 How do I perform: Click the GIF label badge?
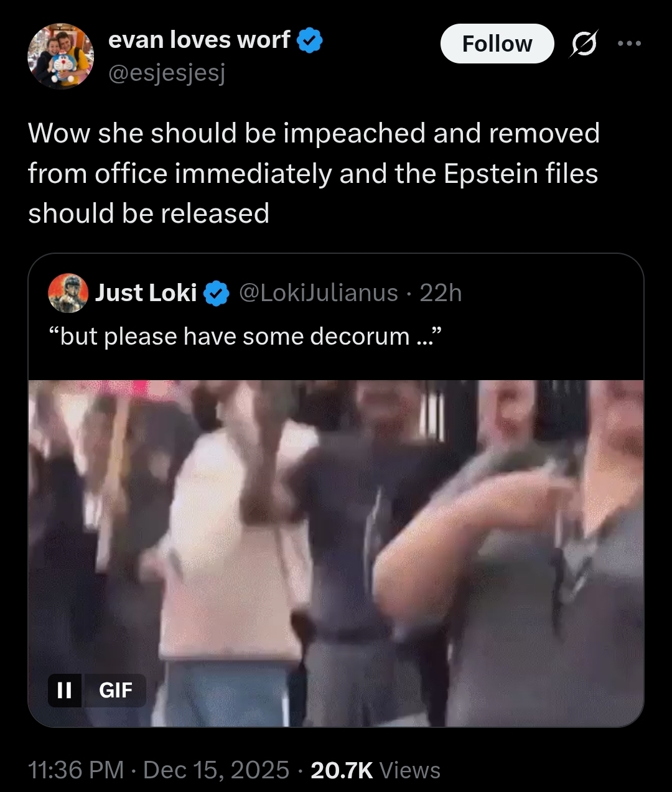[116, 690]
